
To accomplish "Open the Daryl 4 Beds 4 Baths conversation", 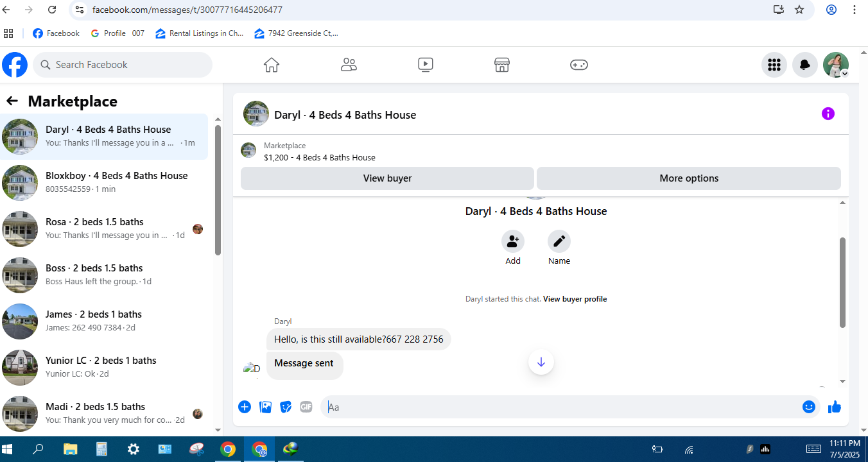I will (104, 136).
